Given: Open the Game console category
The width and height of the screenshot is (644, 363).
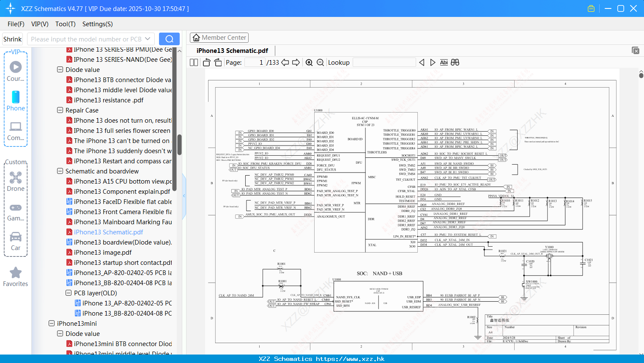Looking at the screenshot, I should pos(16,212).
